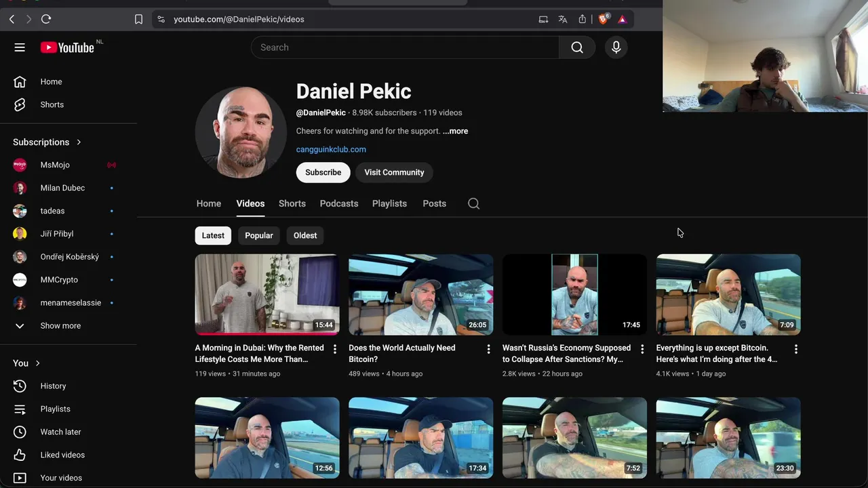Start voice search with microphone icon
The image size is (868, 488).
click(616, 47)
